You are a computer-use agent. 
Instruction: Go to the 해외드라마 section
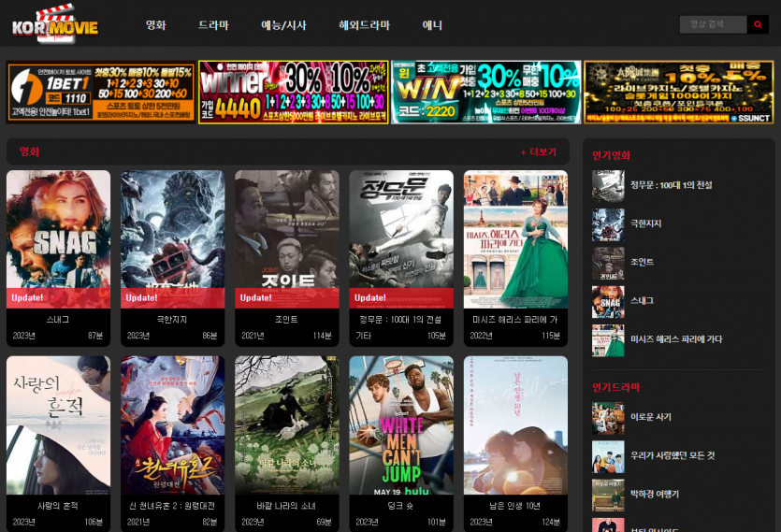[x=364, y=25]
